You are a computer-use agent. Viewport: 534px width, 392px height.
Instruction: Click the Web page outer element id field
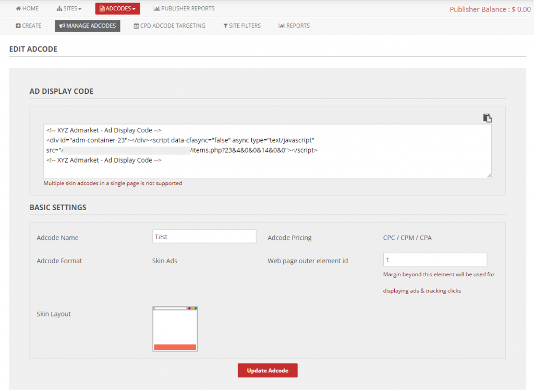pos(435,259)
